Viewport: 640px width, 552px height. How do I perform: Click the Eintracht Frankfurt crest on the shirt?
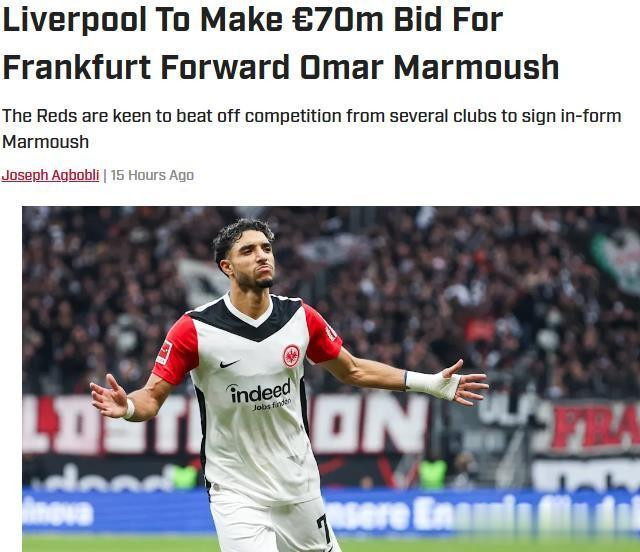click(291, 356)
